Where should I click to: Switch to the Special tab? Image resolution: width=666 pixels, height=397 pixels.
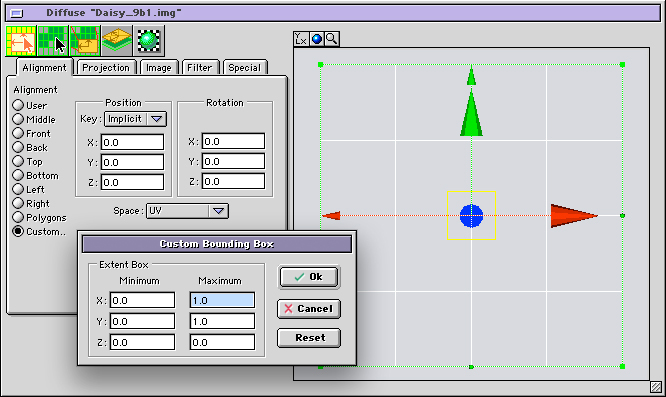coord(244,68)
